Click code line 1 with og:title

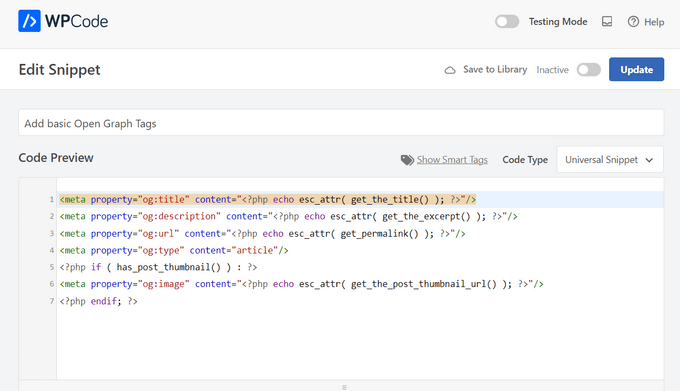(268, 199)
